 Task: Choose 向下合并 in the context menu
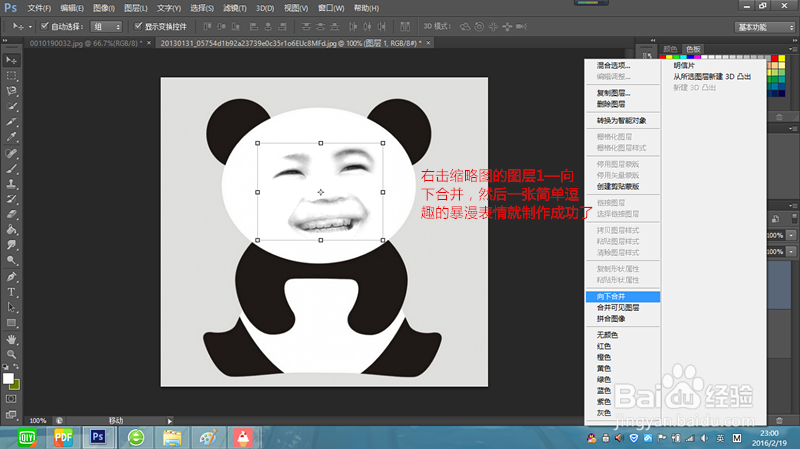623,296
